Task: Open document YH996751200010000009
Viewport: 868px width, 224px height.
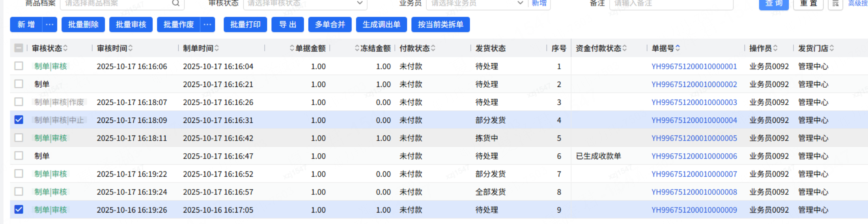Action: coord(694,210)
